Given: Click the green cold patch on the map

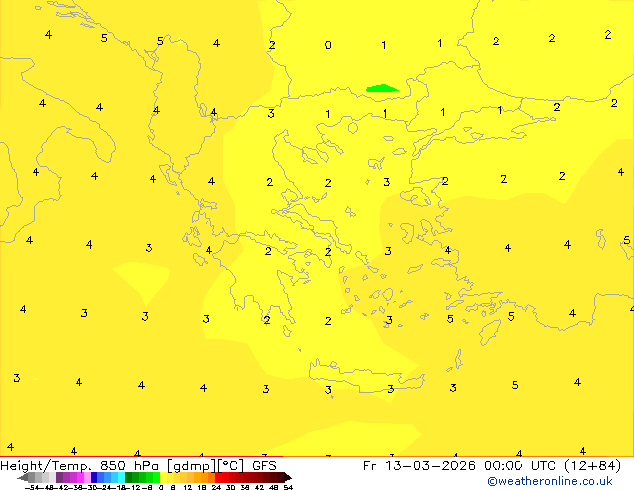Looking at the screenshot, I should [382, 88].
